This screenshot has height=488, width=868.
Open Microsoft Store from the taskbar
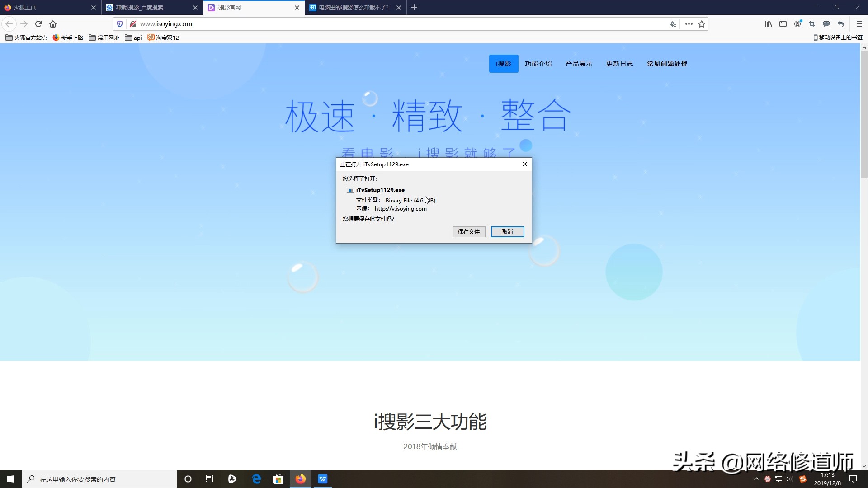(x=278, y=479)
